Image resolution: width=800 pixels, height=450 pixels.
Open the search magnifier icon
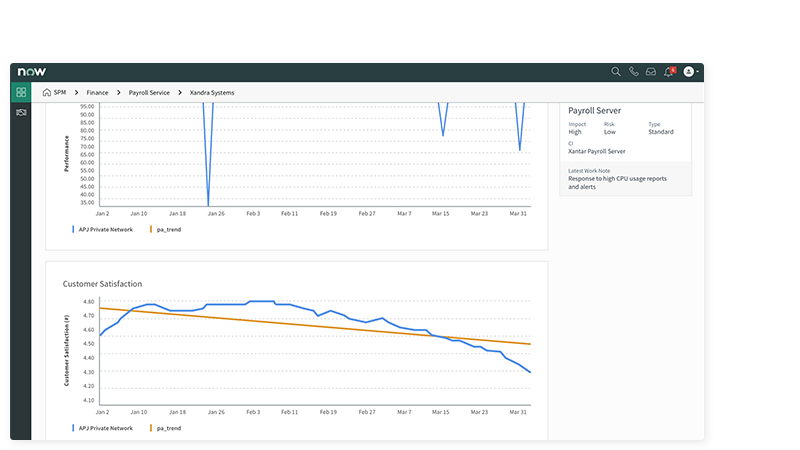(616, 72)
